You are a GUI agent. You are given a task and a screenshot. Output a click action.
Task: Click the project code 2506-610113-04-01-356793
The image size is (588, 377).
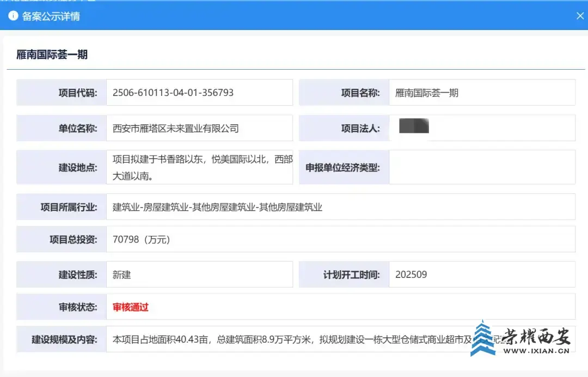point(173,93)
